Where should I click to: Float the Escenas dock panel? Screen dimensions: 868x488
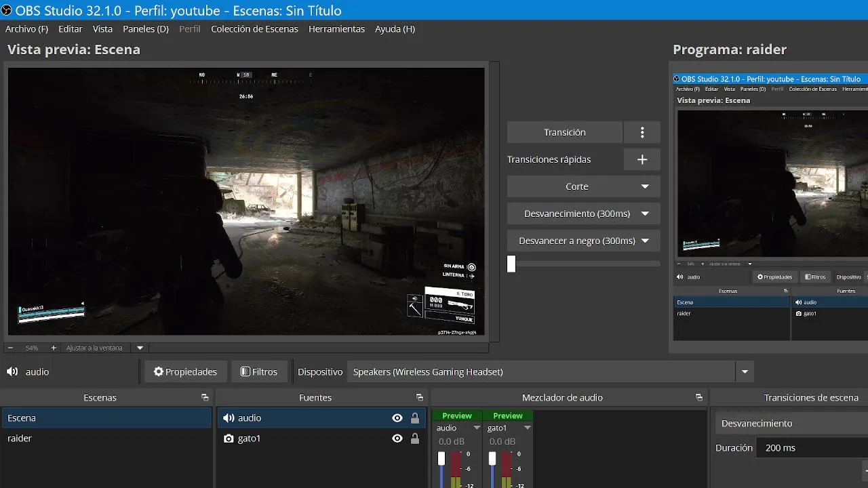205,398
